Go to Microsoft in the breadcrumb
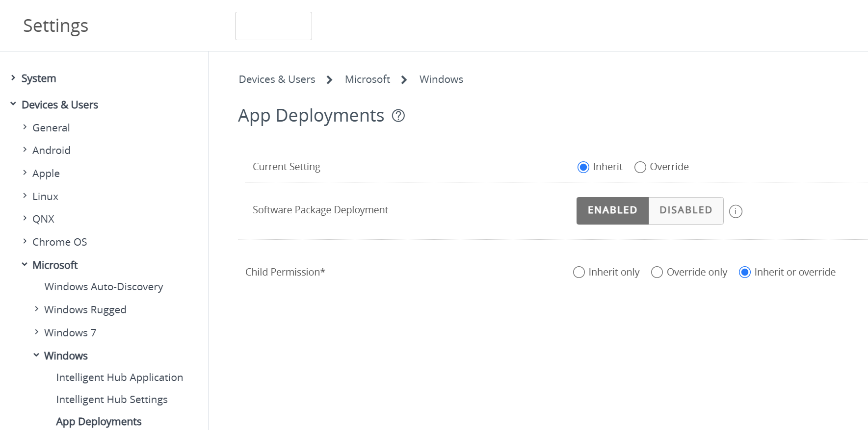Screen dimensions: 868x430 coord(367,79)
